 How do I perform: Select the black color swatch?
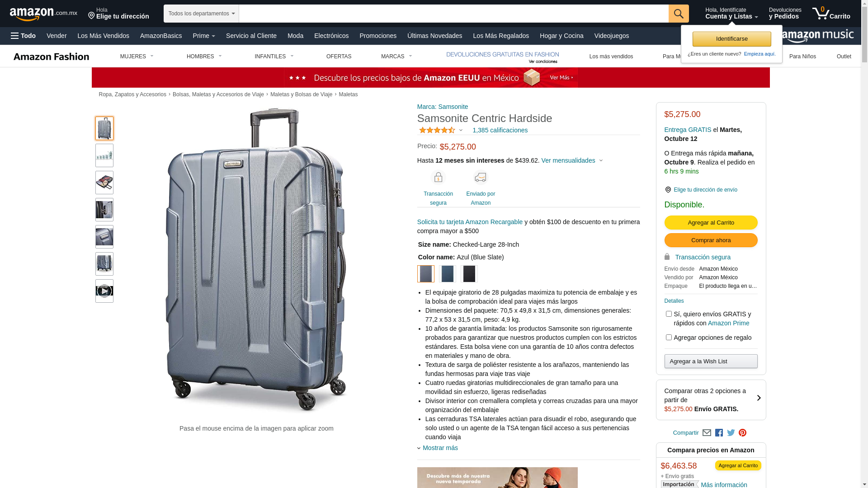tap(469, 274)
